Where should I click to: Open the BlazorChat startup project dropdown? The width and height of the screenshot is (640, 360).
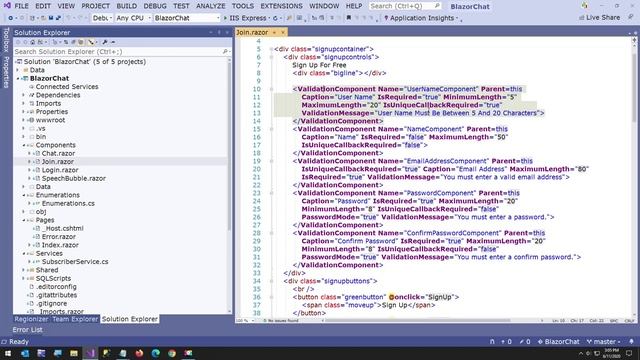187,18
